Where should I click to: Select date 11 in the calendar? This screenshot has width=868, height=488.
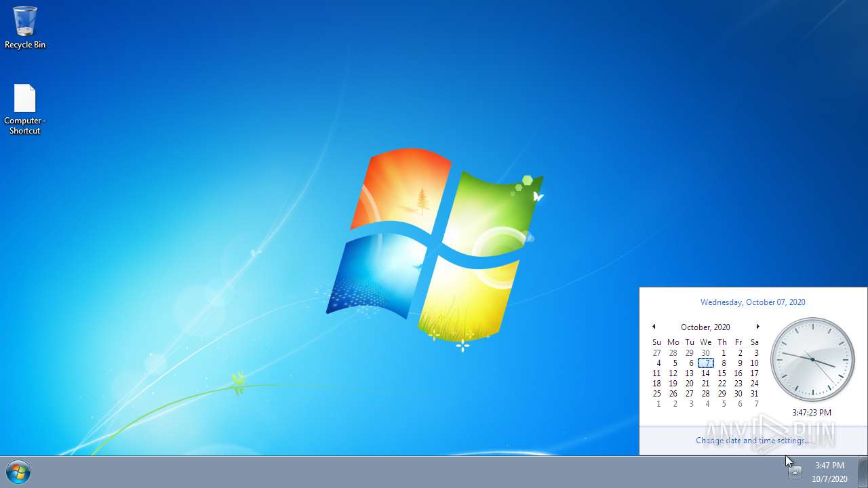657,373
